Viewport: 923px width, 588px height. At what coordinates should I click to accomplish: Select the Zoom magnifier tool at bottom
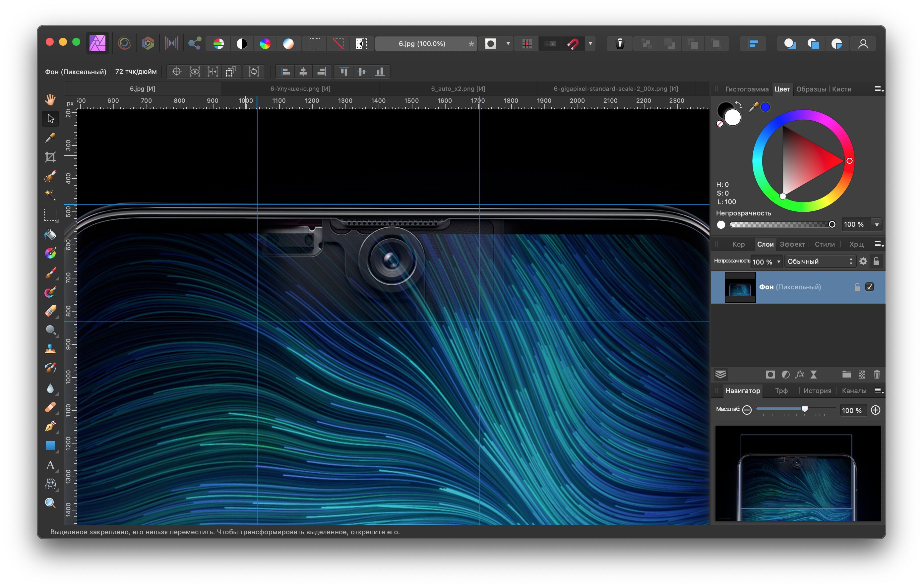click(x=50, y=503)
